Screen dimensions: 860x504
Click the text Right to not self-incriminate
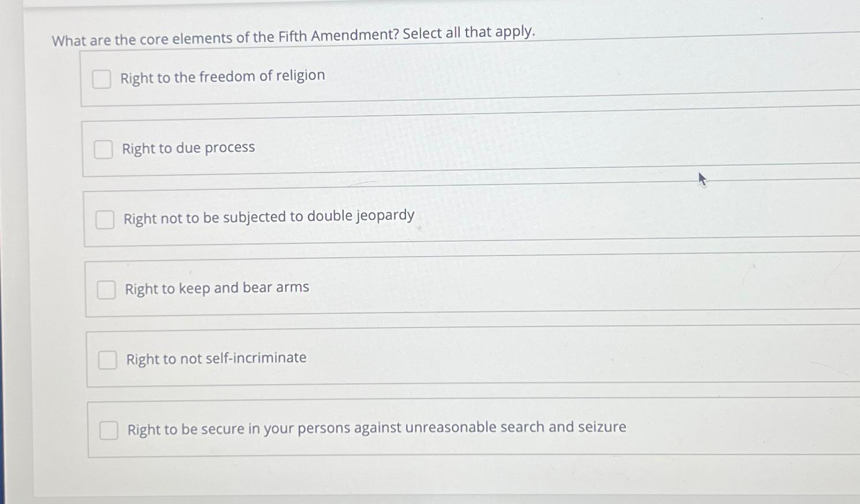click(215, 358)
